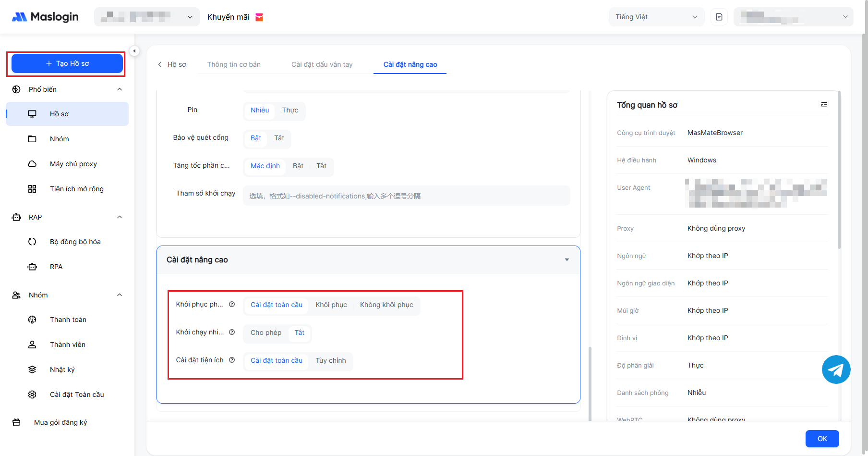Click the Tham số khởi chạy input field
The image size is (868, 456).
(x=406, y=196)
